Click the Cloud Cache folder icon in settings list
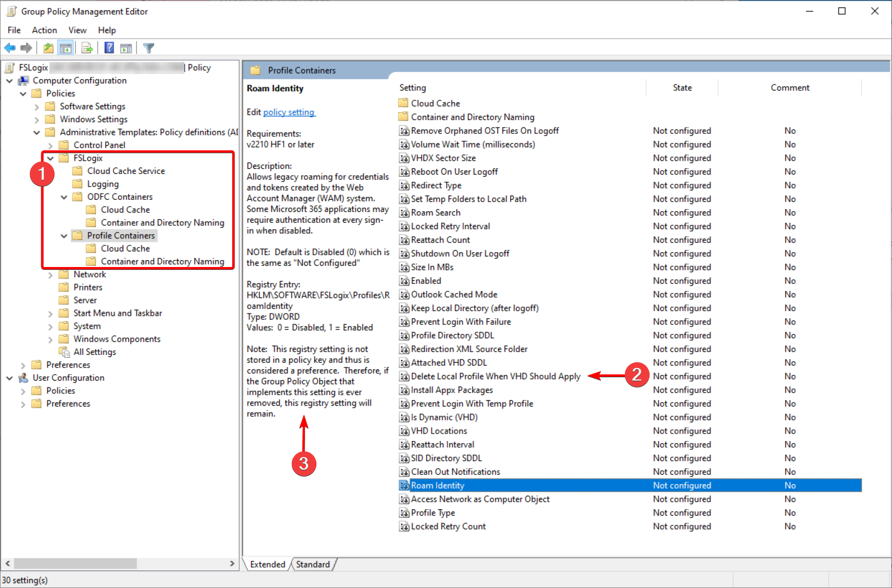The height and width of the screenshot is (588, 892). 403,103
